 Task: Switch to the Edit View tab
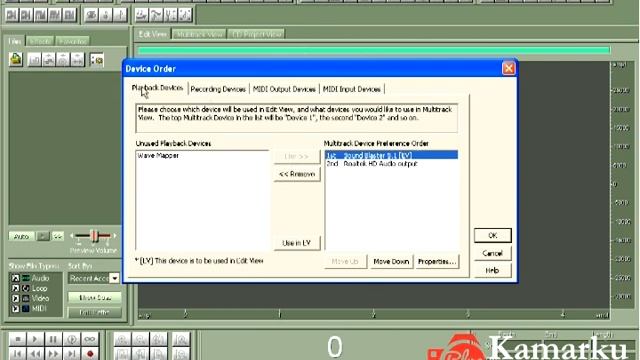pos(153,34)
